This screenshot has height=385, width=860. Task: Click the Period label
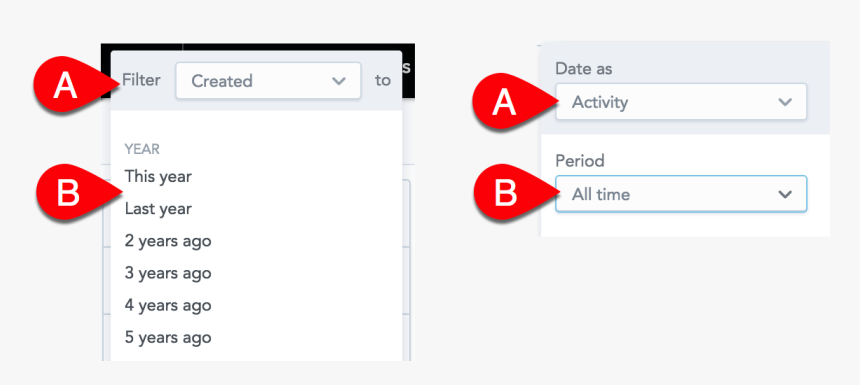pyautogui.click(x=579, y=160)
